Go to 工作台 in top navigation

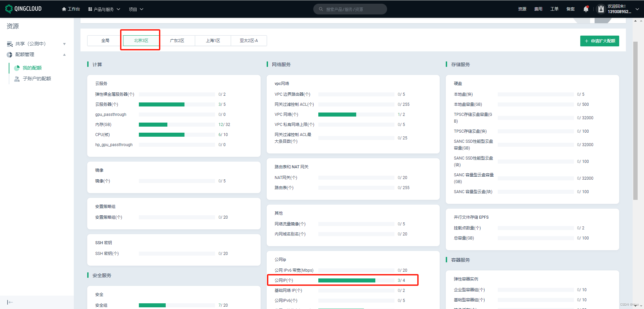click(74, 9)
